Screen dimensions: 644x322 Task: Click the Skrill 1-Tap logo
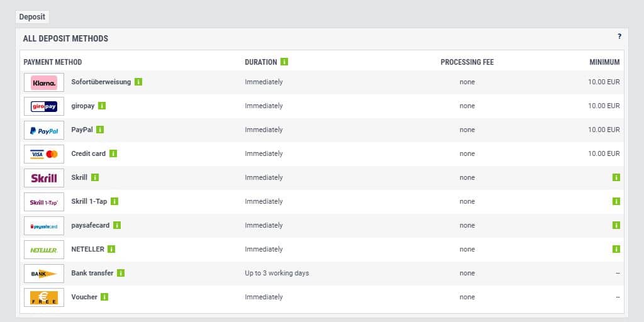coord(44,202)
